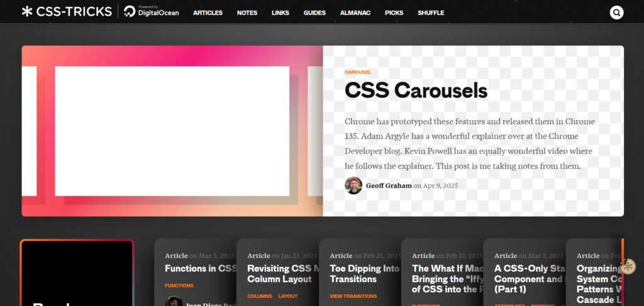The image size is (644, 306).
Task: Click the "on Apr 9, 2025" date text
Action: coord(435,186)
